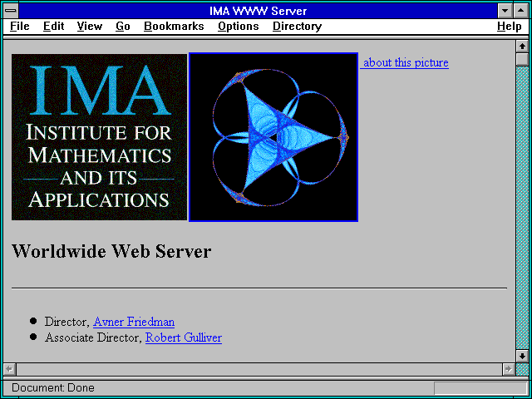Click the 'Associate Director,' label text
This screenshot has height=399, width=532.
[93, 337]
